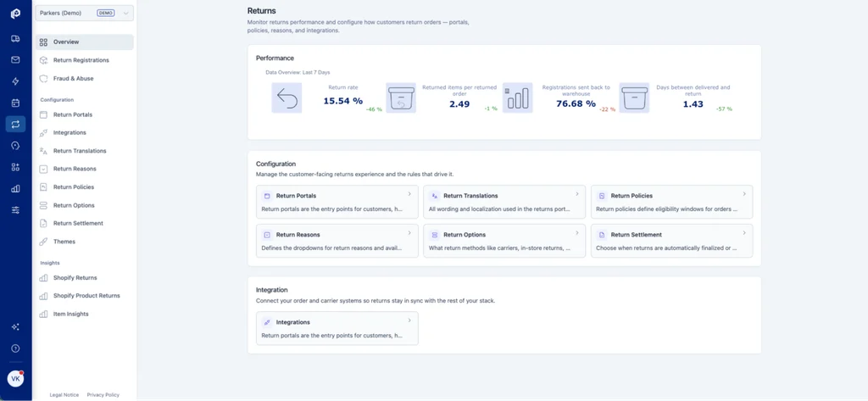Viewport: 868px width, 401px height.
Task: Click the Days between delivered box icon
Action: [x=634, y=98]
